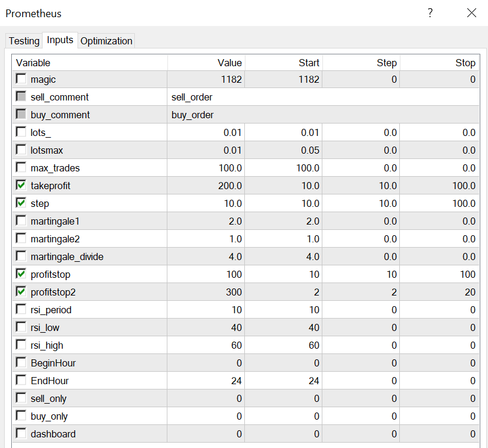Image resolution: width=488 pixels, height=448 pixels.
Task: Check the max_trades checkbox
Action: (21, 167)
